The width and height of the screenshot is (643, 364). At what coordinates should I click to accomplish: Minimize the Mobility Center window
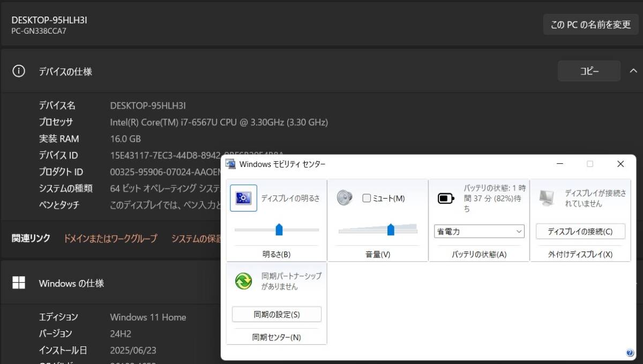(x=559, y=164)
